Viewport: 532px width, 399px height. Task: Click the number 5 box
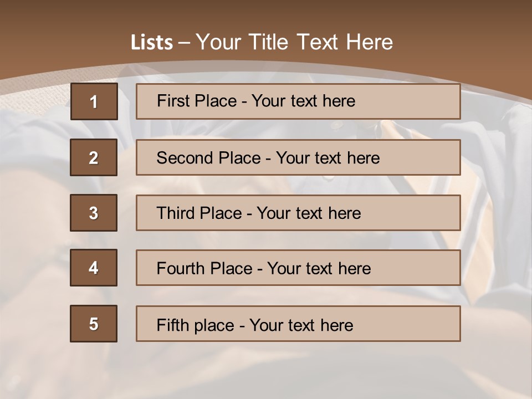(94, 324)
